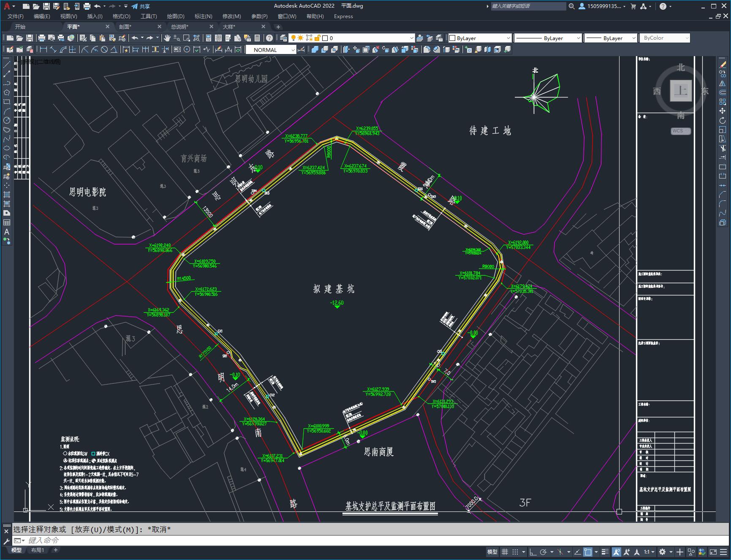Open the Express menu
This screenshot has width=731, height=560.
(343, 16)
